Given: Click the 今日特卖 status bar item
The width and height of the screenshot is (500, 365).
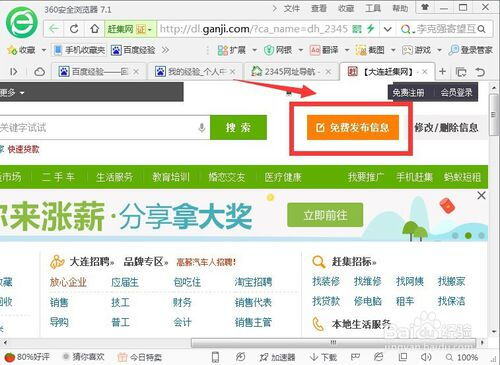Looking at the screenshot, I should pos(140,357).
